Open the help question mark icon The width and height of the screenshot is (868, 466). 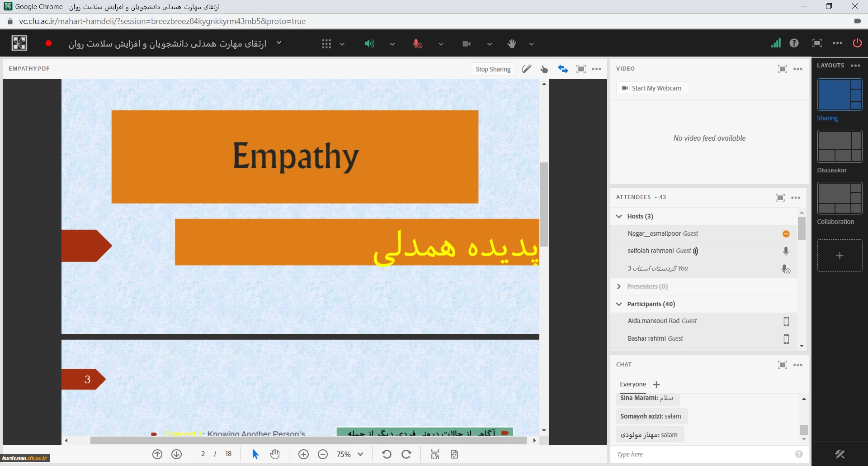[x=794, y=43]
